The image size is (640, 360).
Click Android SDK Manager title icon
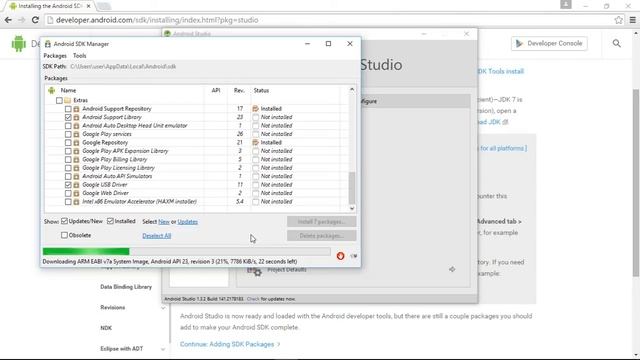coord(47,44)
